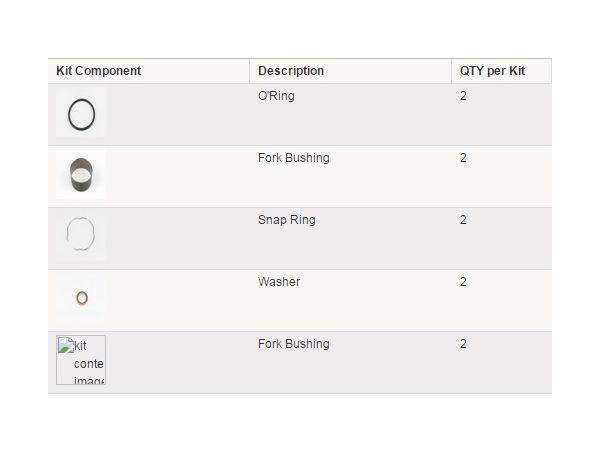Select the Kit Component column header
Image resolution: width=600 pixels, height=450 pixels.
point(99,71)
